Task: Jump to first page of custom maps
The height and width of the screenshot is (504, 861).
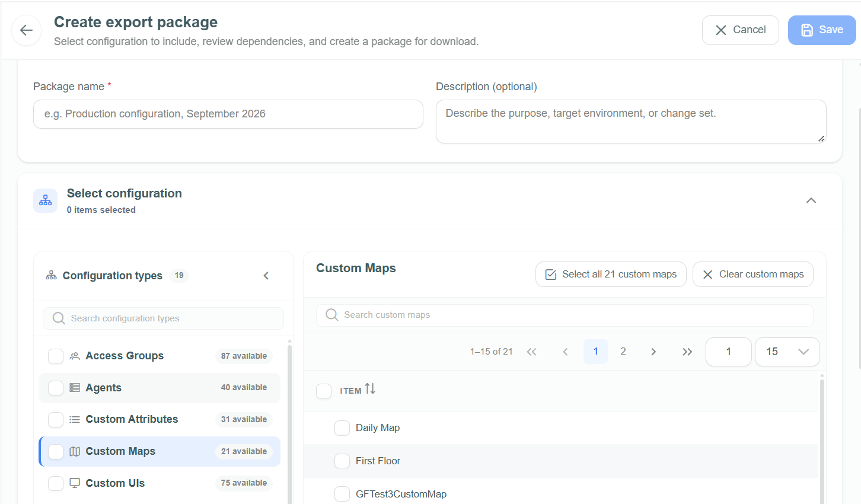Action: (532, 352)
